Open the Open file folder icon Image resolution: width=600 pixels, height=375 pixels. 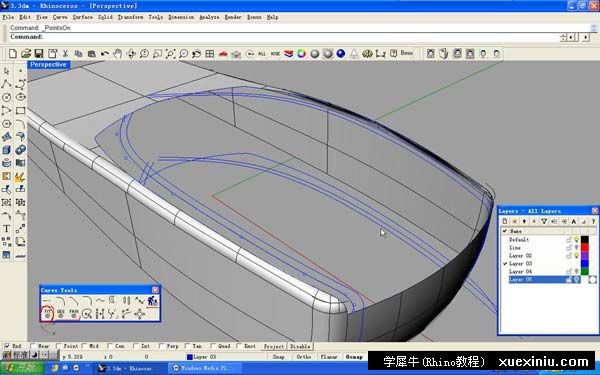26,54
